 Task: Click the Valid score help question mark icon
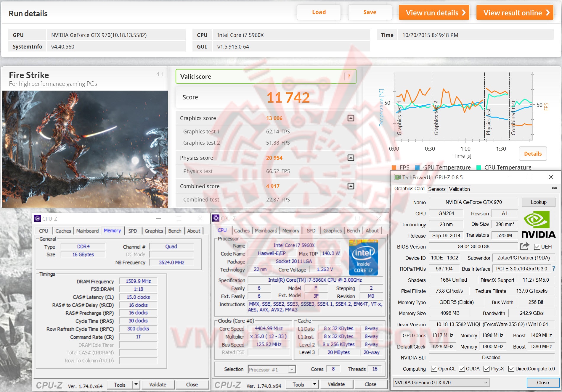tap(349, 76)
